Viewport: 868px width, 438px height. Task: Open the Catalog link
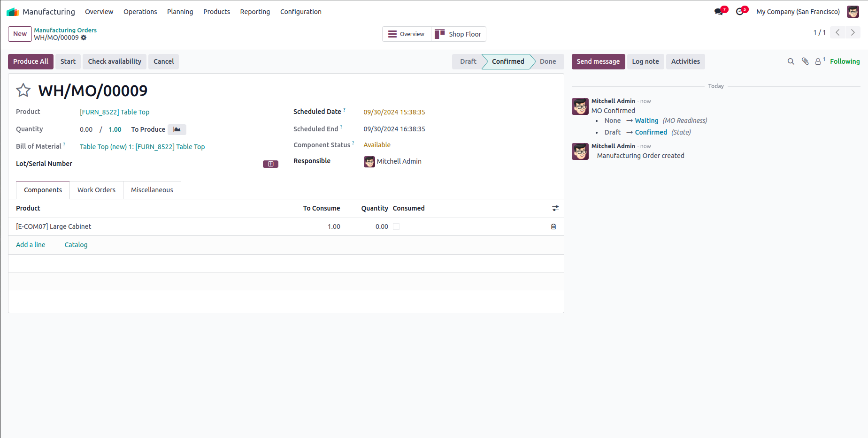pyautogui.click(x=76, y=245)
